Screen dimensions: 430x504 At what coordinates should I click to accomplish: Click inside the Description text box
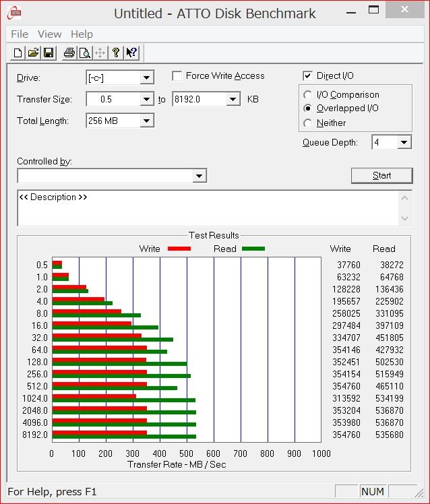click(x=208, y=208)
